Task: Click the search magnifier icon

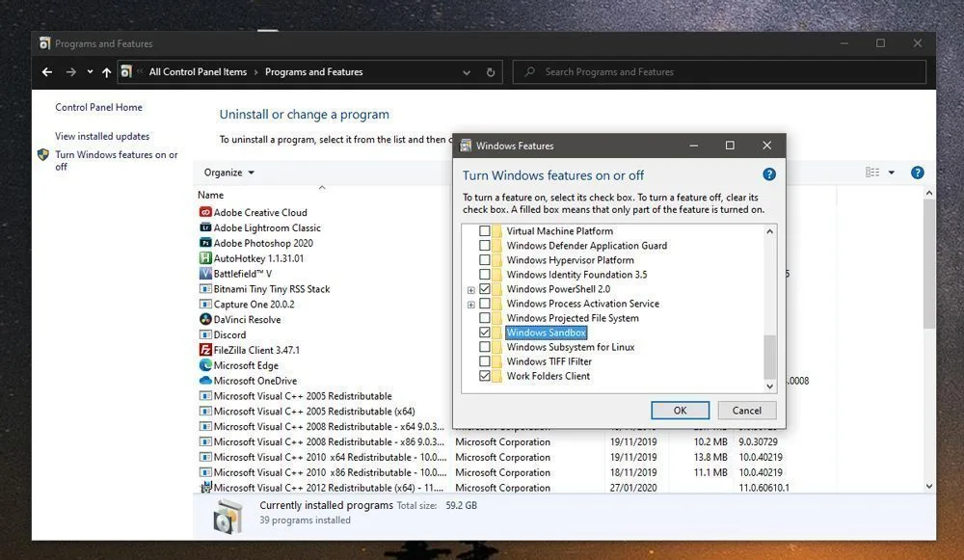Action: (529, 72)
